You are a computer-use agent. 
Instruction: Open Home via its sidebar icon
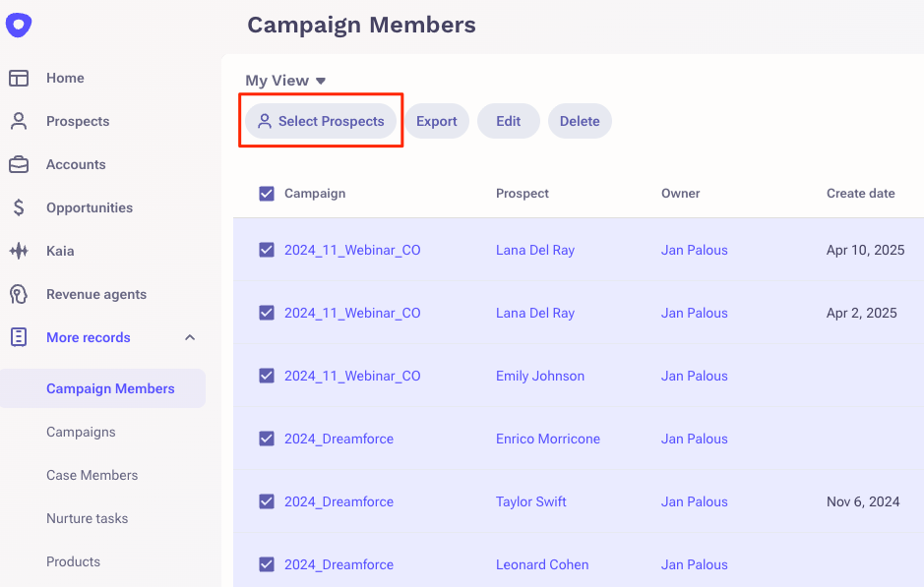19,79
